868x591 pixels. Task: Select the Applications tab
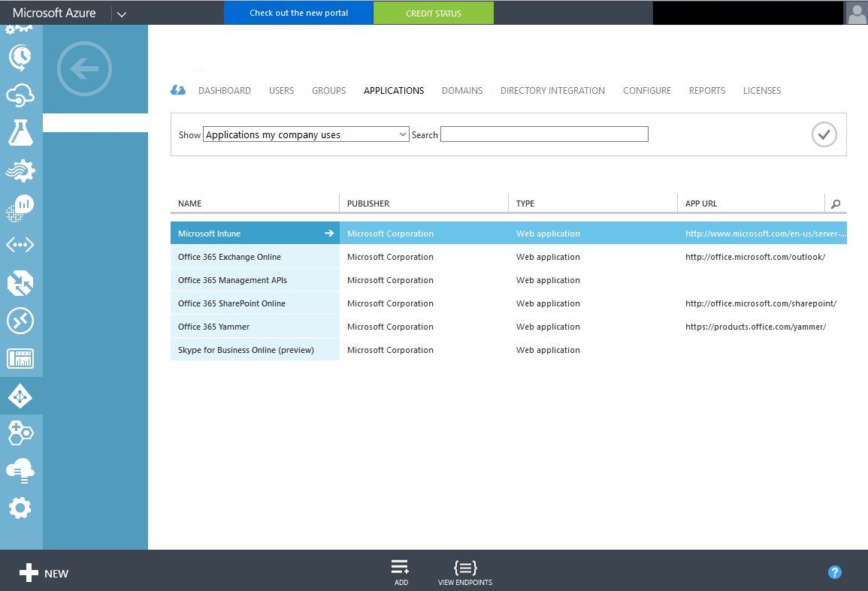pos(394,90)
